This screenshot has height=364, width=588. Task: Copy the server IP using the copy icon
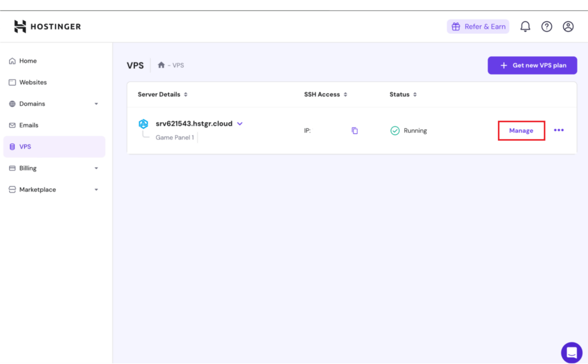click(354, 130)
